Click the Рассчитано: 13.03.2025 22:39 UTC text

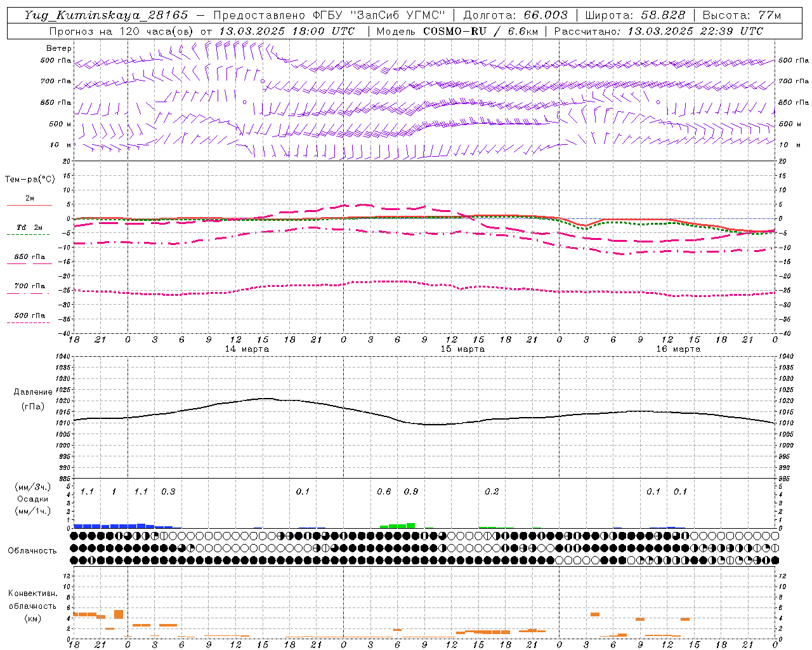(658, 31)
